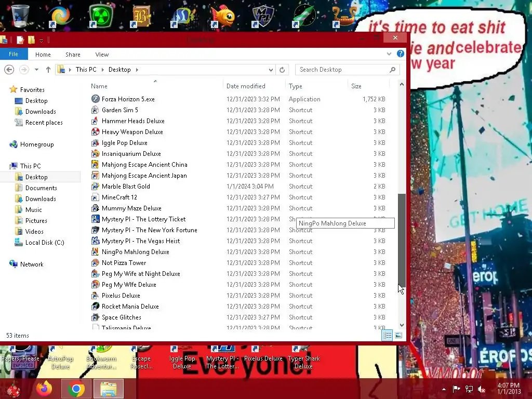Go back with the Back arrow button
The image size is (532, 399).
pyautogui.click(x=9, y=70)
